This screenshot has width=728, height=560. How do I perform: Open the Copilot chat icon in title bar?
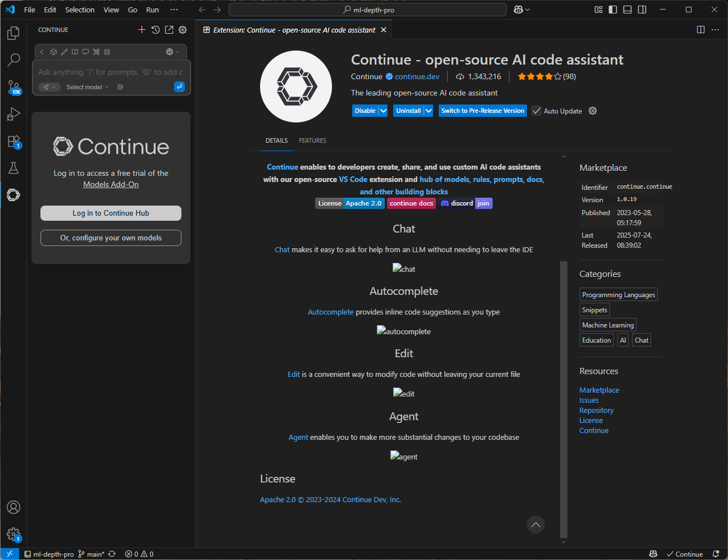518,10
